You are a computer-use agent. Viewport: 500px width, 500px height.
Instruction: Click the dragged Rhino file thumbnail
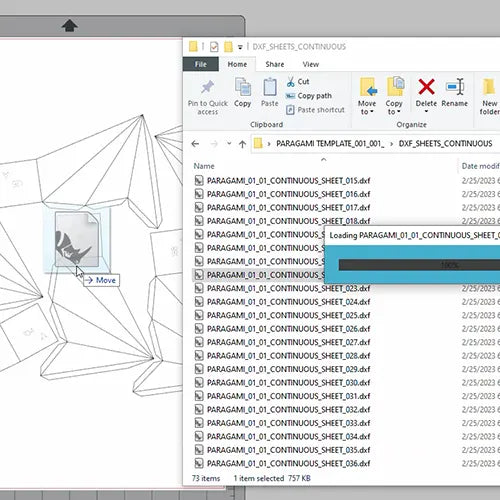77,239
